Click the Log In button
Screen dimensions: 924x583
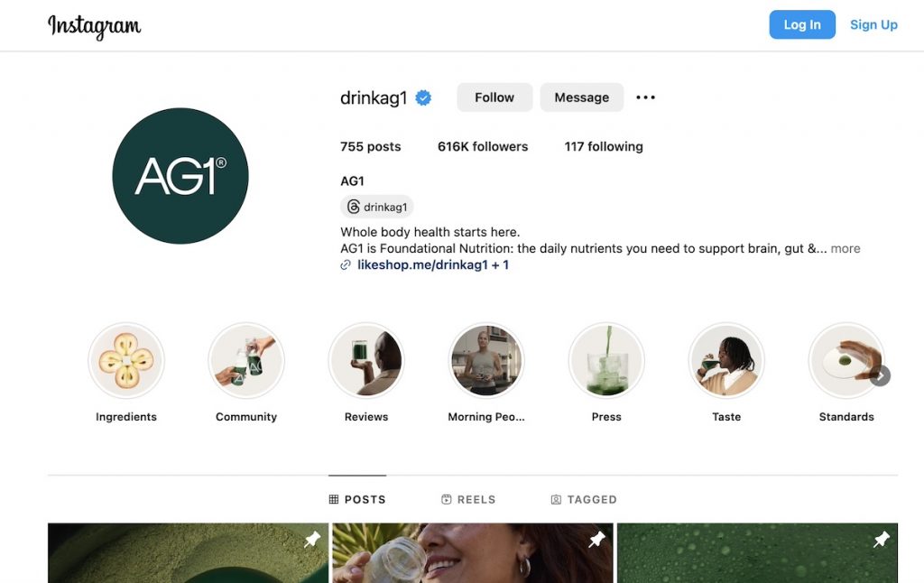pyautogui.click(x=802, y=24)
